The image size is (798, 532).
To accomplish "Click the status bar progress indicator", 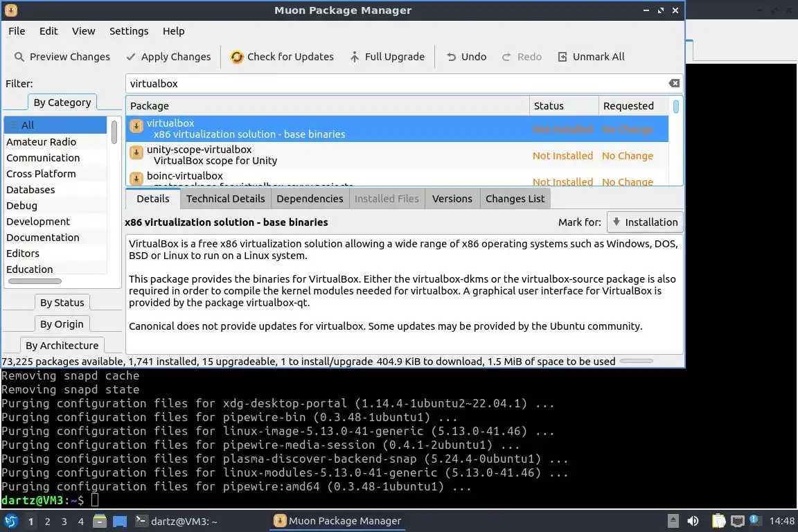I will coord(636,361).
